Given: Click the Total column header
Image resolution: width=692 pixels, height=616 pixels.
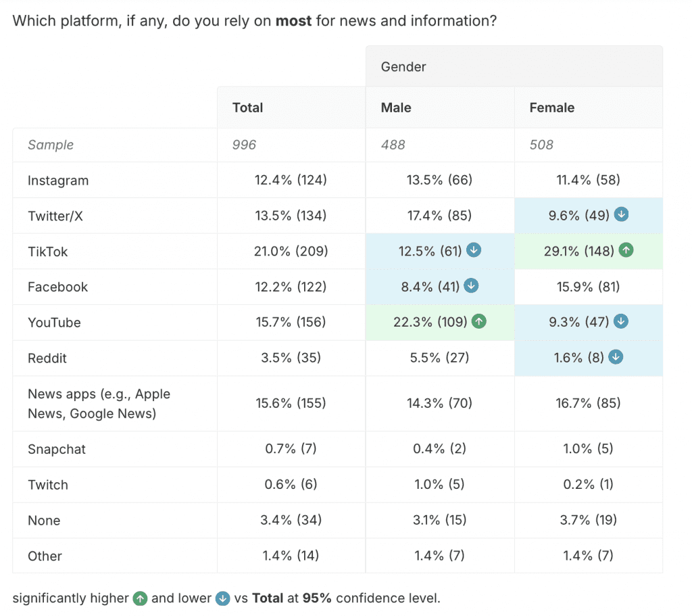Looking at the screenshot, I should (x=248, y=108).
